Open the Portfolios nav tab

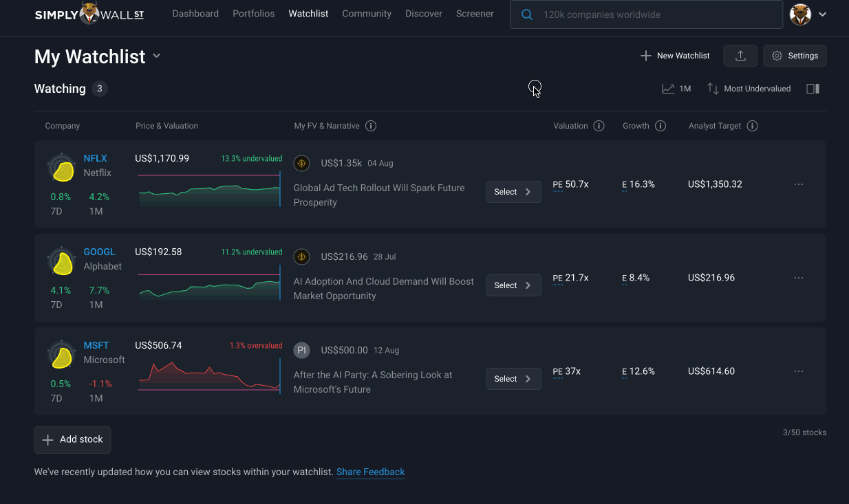pos(253,14)
